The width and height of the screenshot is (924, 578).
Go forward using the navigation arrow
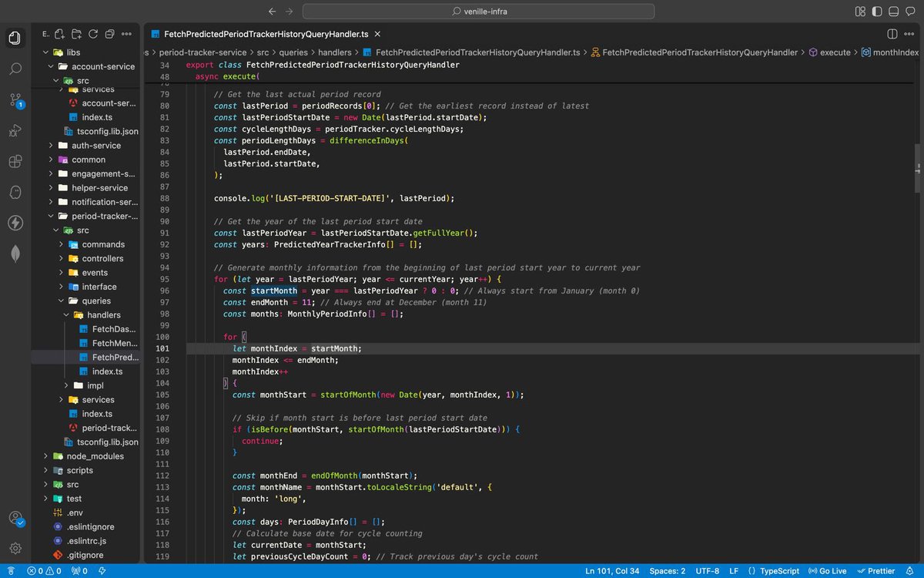coord(290,12)
